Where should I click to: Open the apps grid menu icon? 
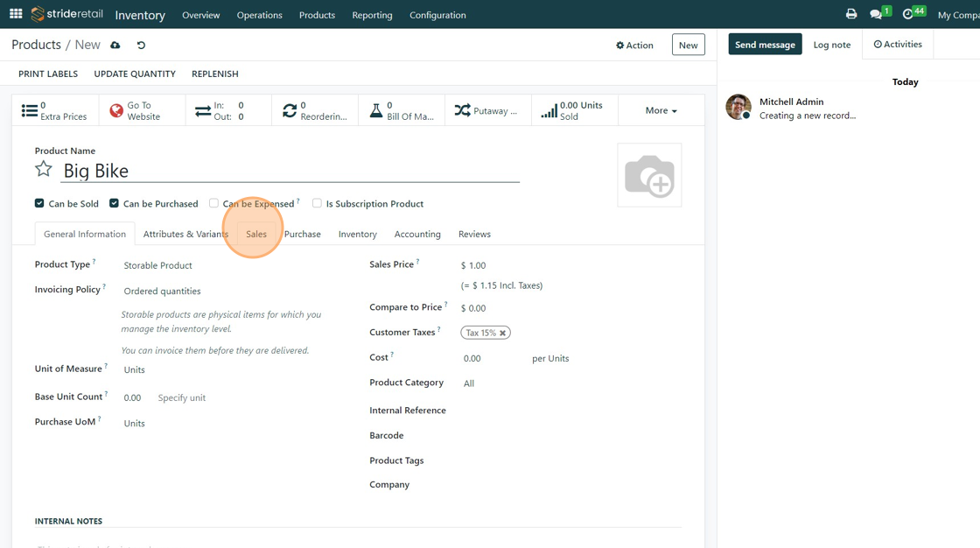[17, 14]
